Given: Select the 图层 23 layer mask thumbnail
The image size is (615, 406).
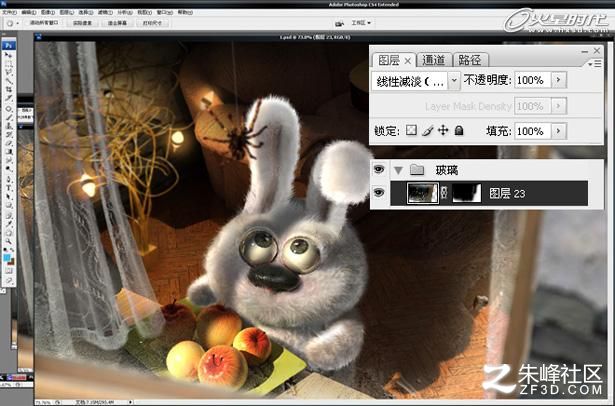Looking at the screenshot, I should [467, 193].
